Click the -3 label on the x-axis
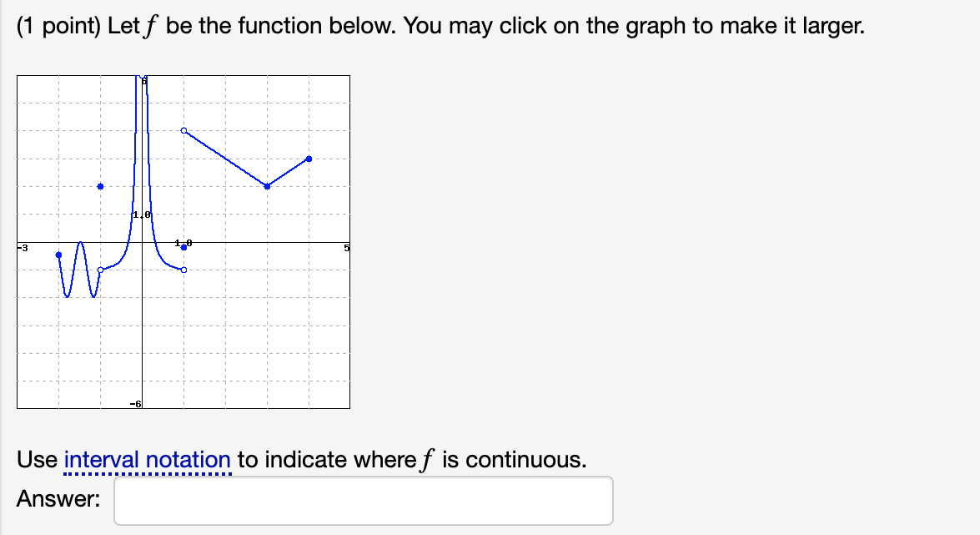Image resolution: width=980 pixels, height=535 pixels. pos(23,249)
